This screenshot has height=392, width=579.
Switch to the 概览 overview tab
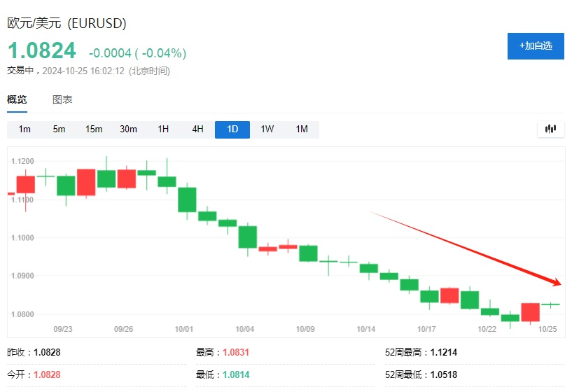click(x=17, y=99)
